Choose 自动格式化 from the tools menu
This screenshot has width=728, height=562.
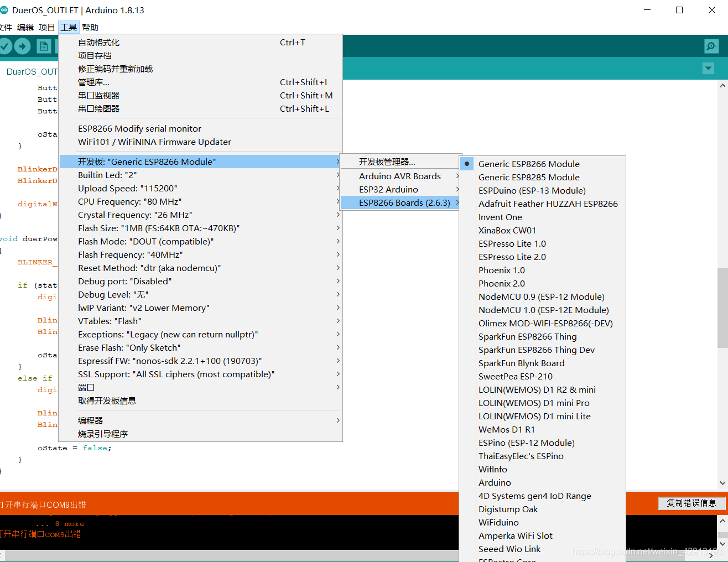pos(200,42)
